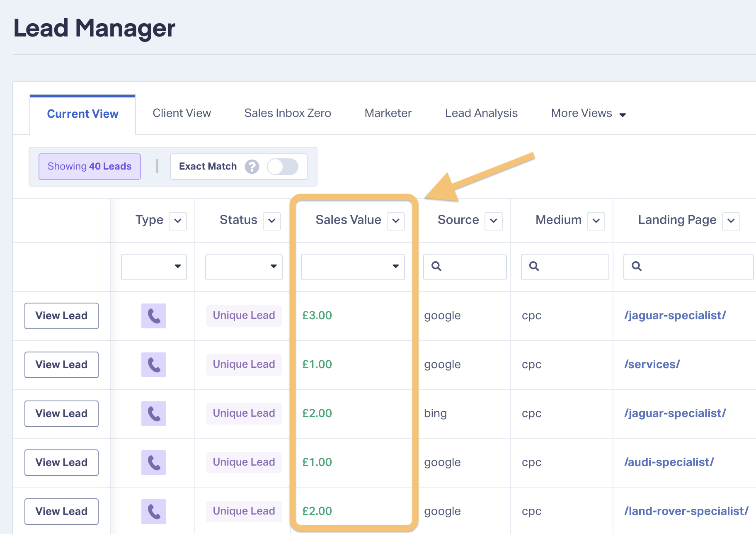
Task: Click View Lead for the £3.00 lead
Action: pos(61,316)
